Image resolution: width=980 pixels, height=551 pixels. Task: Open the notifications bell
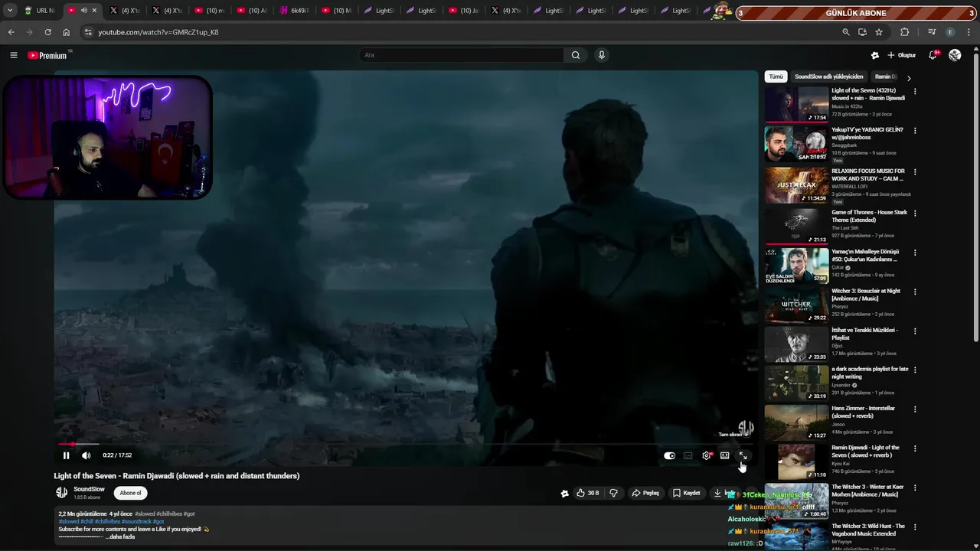click(x=933, y=55)
